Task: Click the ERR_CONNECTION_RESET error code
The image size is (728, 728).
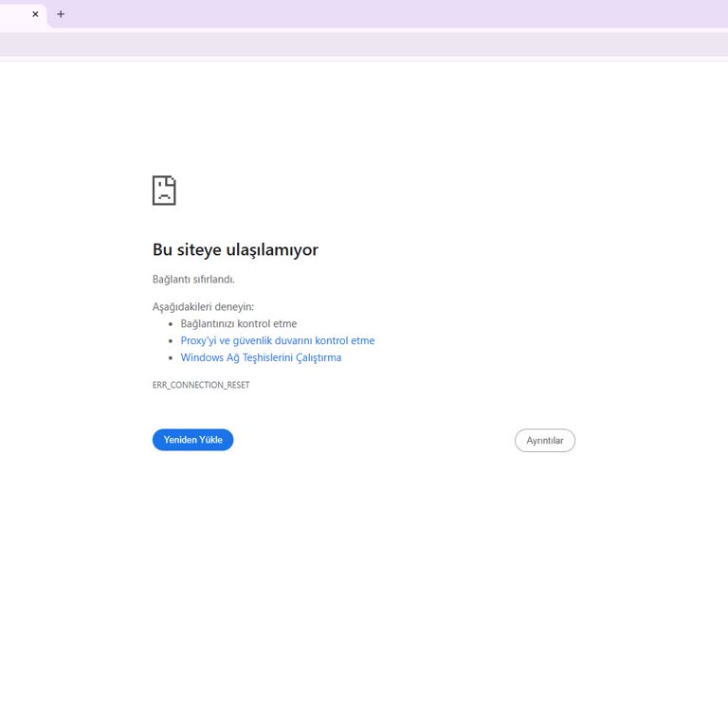Action: pos(201,385)
